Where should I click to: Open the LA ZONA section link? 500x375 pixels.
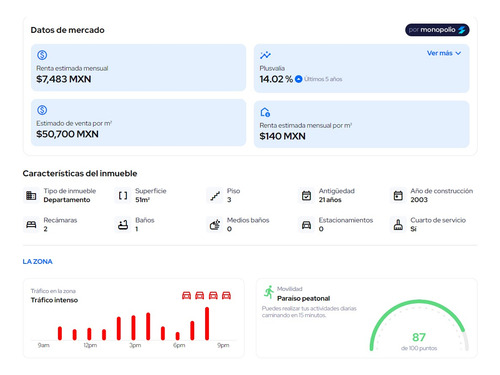(x=37, y=262)
